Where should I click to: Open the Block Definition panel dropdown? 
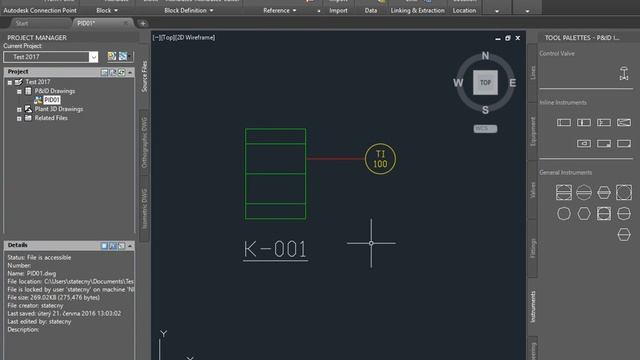point(189,10)
